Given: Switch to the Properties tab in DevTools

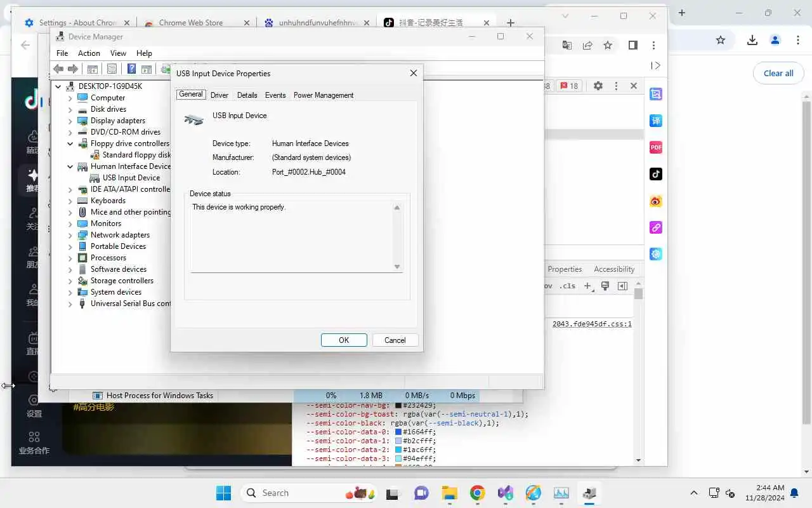Looking at the screenshot, I should tap(565, 269).
